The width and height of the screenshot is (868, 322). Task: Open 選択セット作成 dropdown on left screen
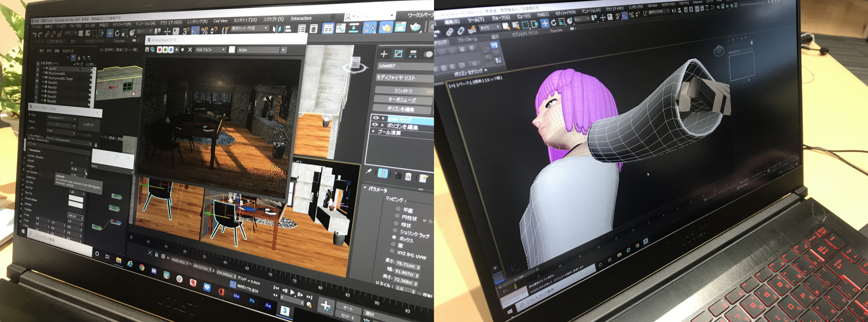[250, 28]
